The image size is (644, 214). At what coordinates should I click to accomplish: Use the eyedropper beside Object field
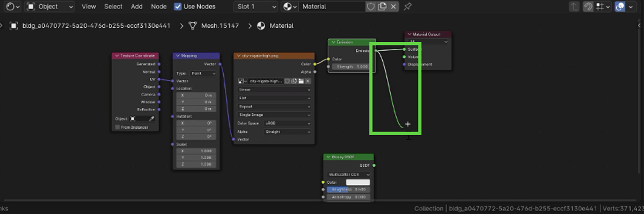click(151, 118)
